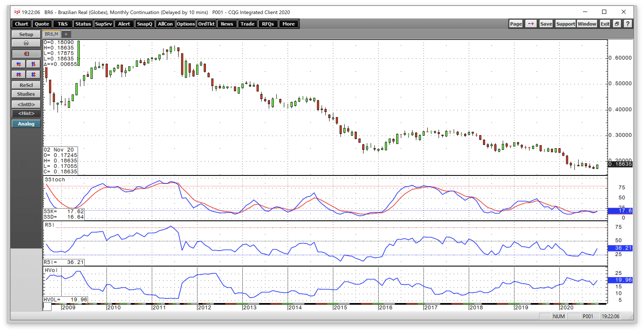Open the News toolbar button
This screenshot has height=332, width=644.
pos(227,24)
